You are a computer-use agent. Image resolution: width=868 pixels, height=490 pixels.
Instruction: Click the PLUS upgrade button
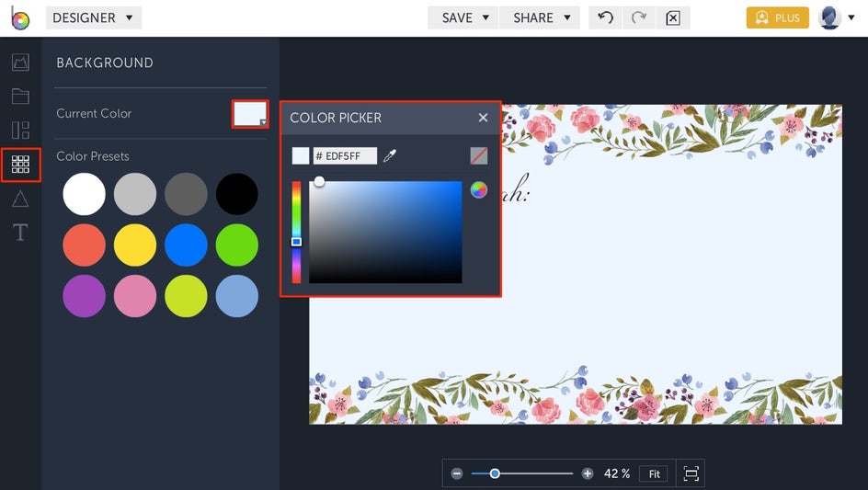[x=777, y=17]
